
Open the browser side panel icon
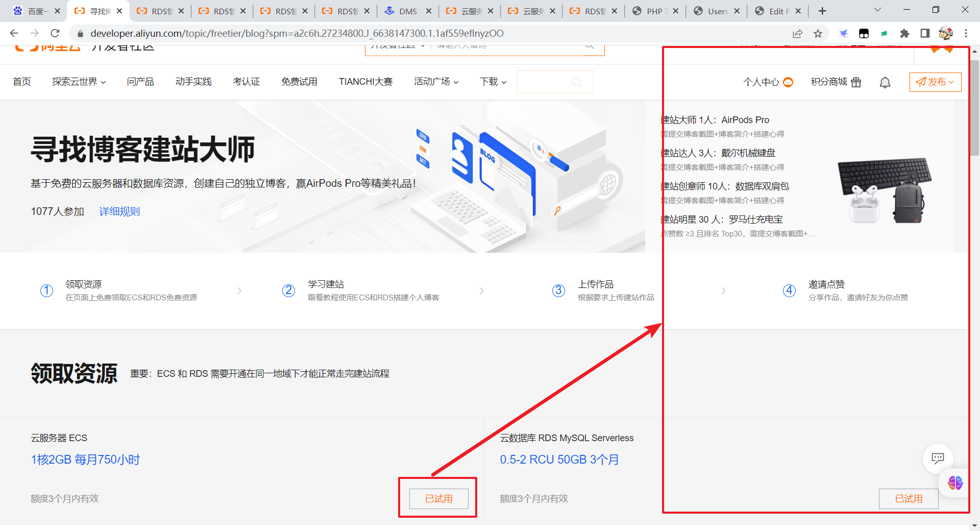925,34
